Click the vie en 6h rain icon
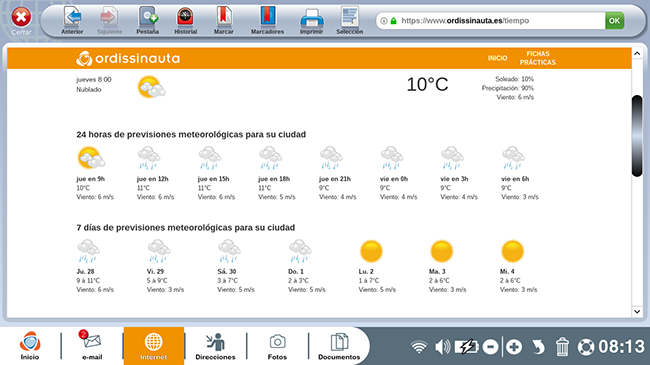This screenshot has height=365, width=650. click(514, 158)
